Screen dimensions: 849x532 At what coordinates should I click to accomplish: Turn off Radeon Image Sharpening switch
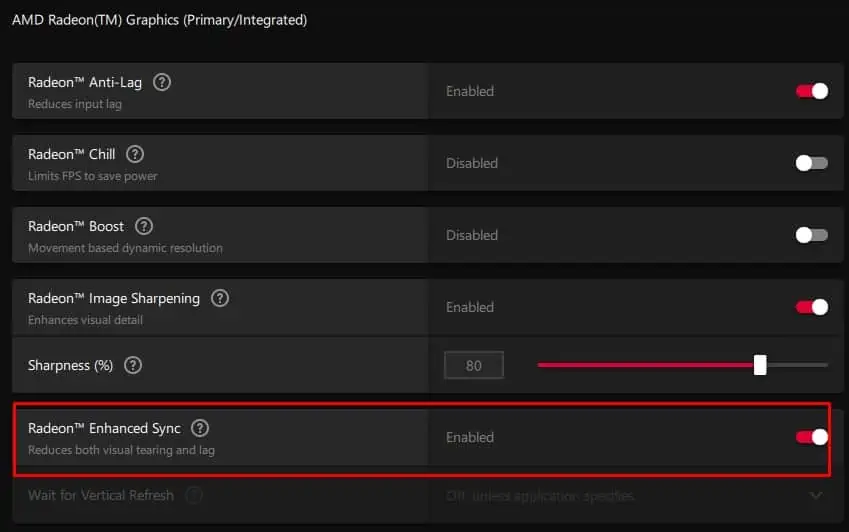(x=811, y=307)
